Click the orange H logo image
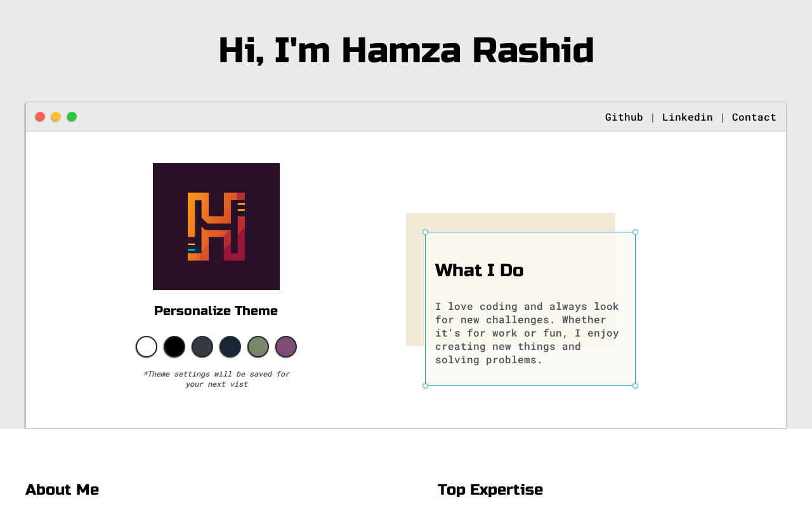This screenshot has width=812, height=508. [216, 227]
